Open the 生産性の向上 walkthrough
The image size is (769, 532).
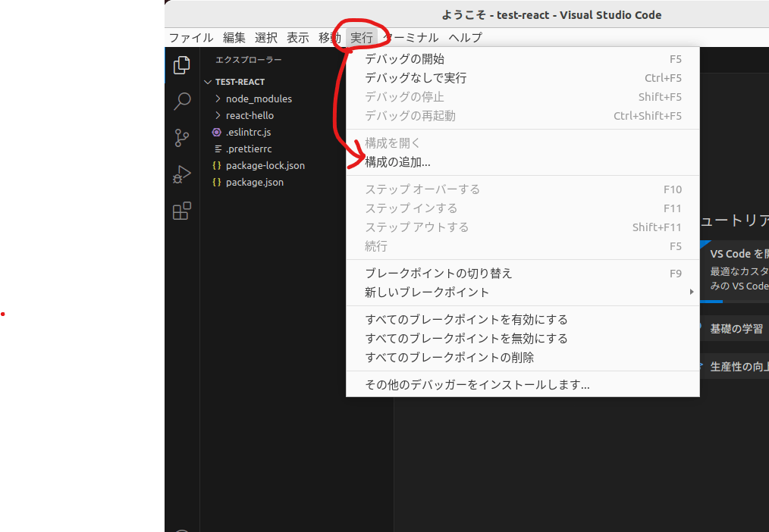click(734, 367)
